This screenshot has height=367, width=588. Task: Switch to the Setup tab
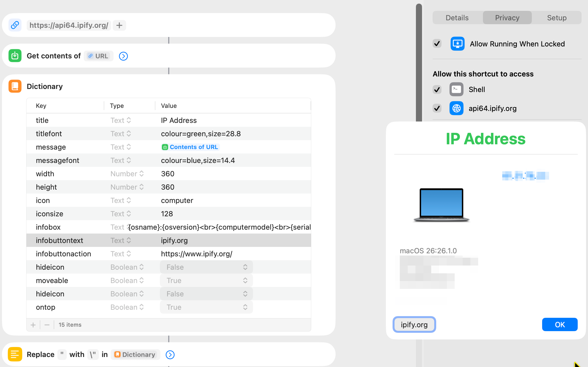(x=557, y=18)
